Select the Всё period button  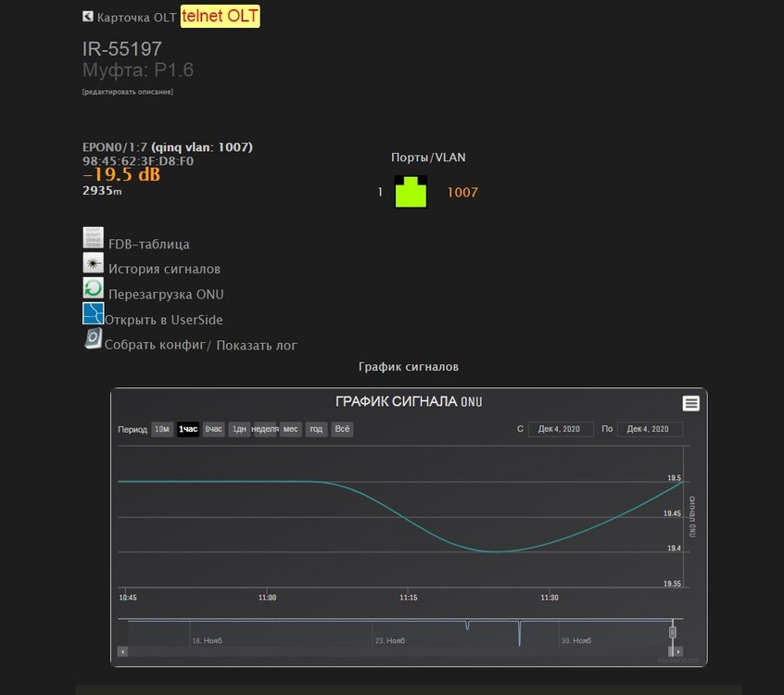click(342, 429)
